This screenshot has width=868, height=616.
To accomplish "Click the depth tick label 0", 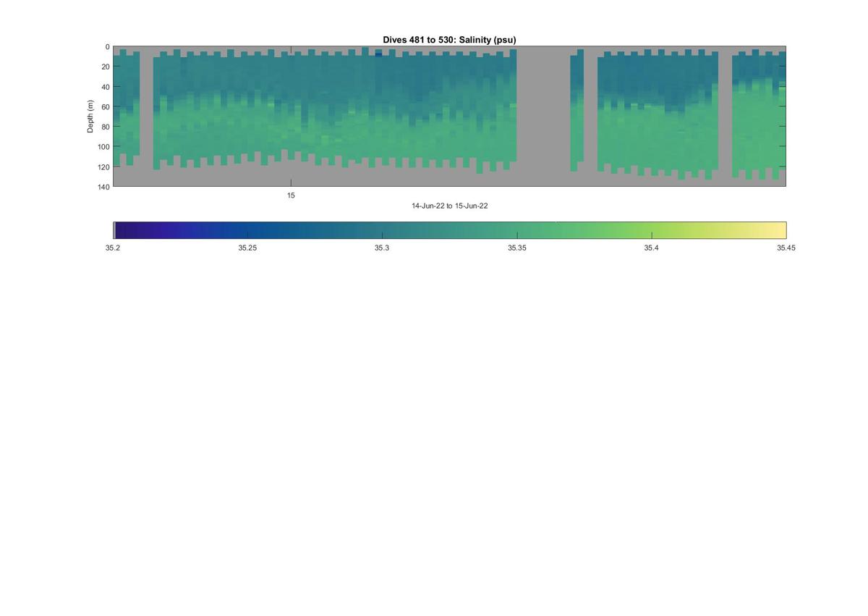I will tap(107, 47).
